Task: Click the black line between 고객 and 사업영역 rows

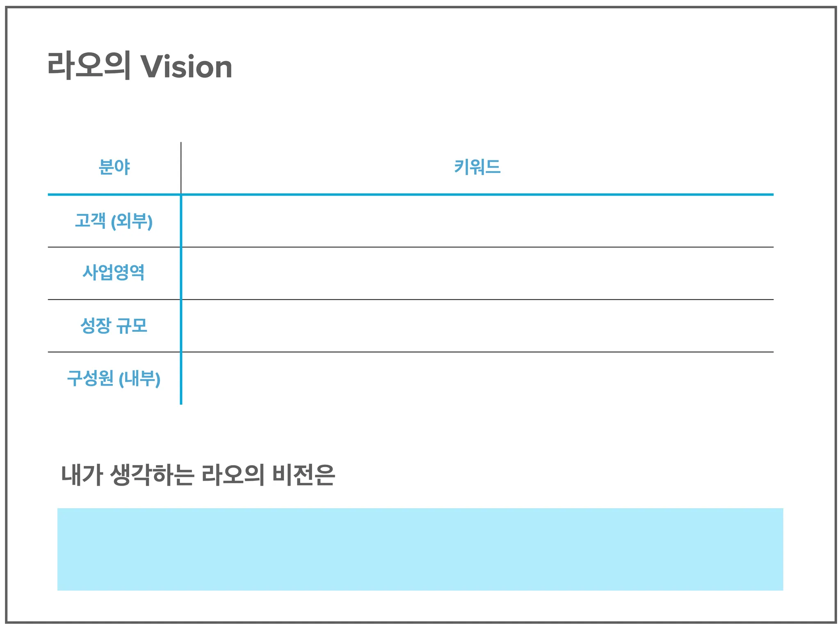Action: 411,247
